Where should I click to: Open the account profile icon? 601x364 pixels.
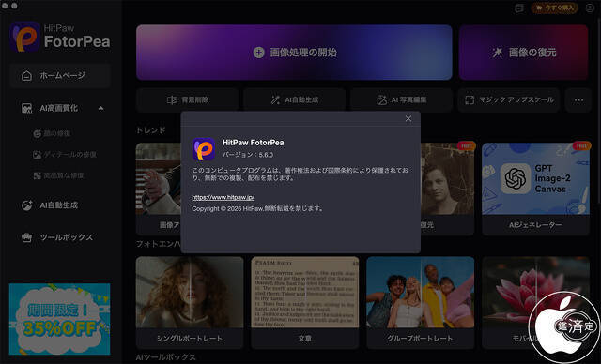pos(591,8)
